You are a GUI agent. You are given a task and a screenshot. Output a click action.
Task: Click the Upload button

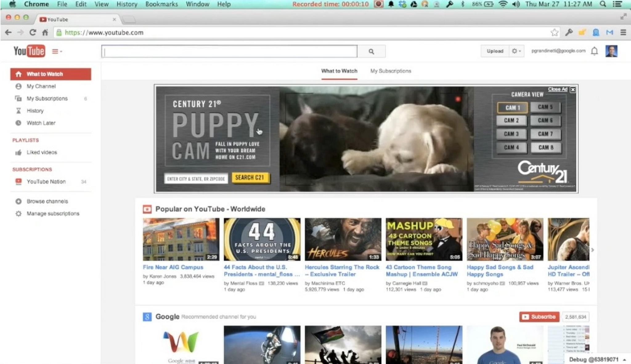point(495,51)
